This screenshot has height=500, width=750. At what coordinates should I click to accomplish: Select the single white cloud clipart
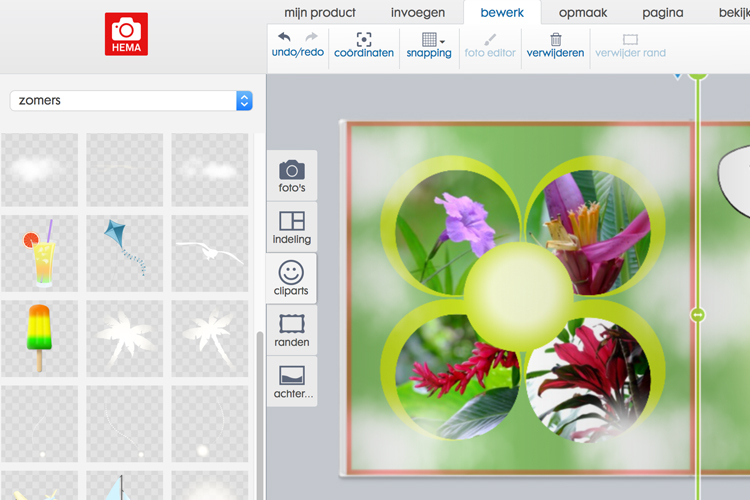[x=40, y=170]
